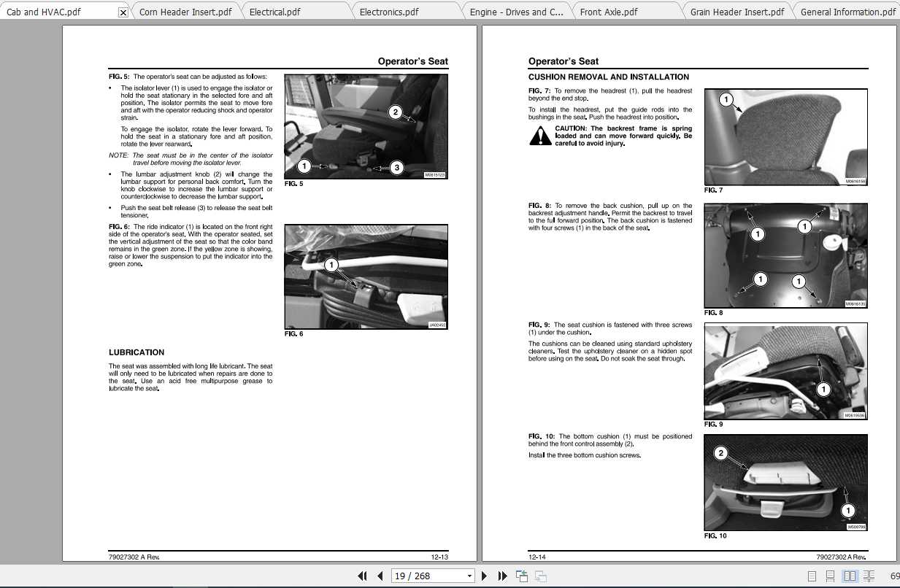900x588 pixels.
Task: Click the FIG. 10 bottom cushion photo
Action: [785, 482]
